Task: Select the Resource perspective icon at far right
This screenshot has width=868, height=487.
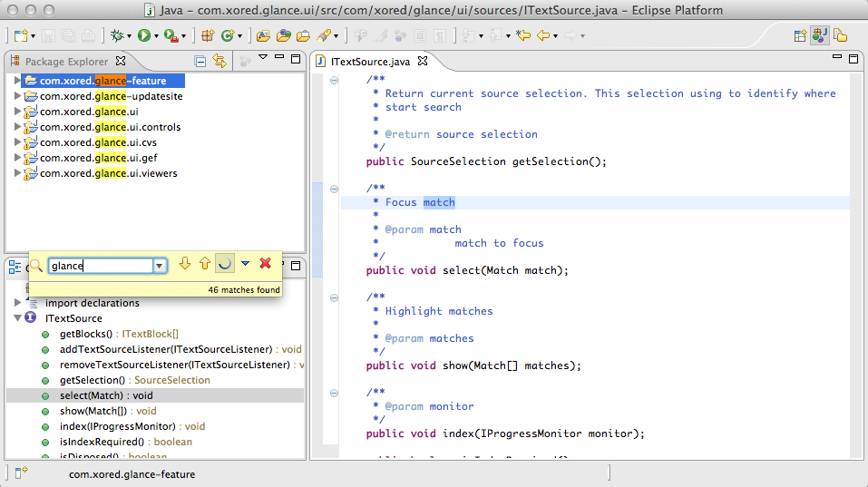Action: (840, 36)
